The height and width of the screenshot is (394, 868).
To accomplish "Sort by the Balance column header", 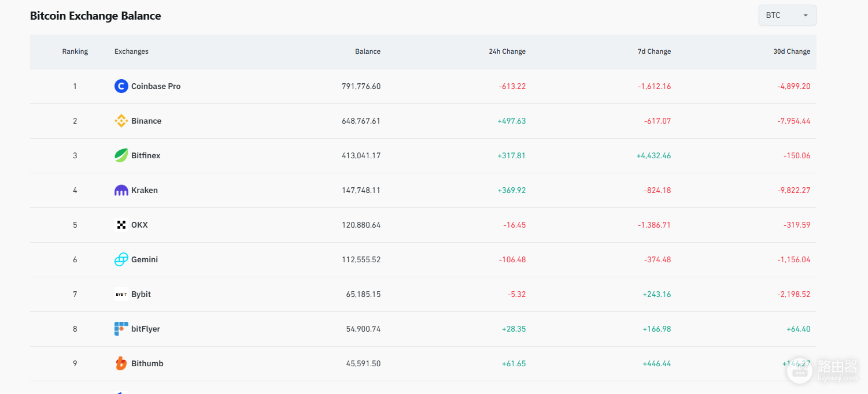I will point(368,51).
